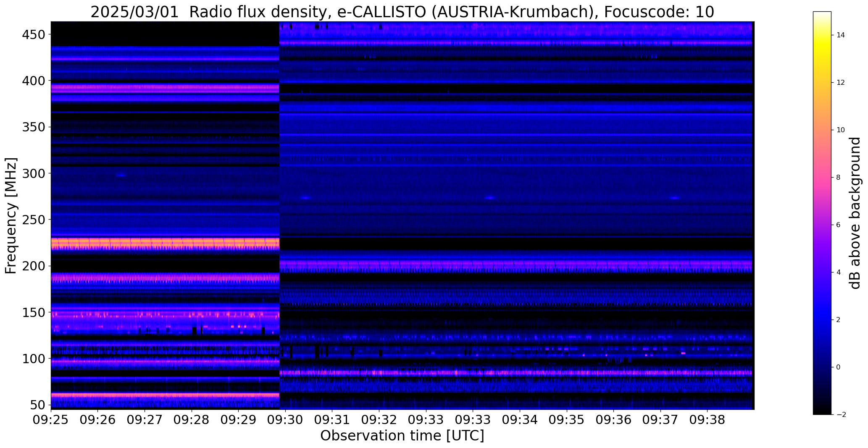
Task: Click the 150 frequency tick label
Action: pos(34,313)
